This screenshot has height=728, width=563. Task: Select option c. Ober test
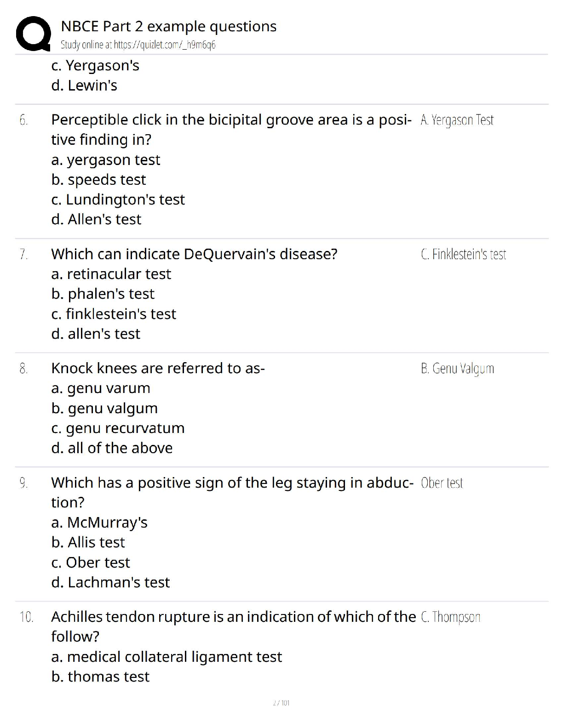[91, 563]
